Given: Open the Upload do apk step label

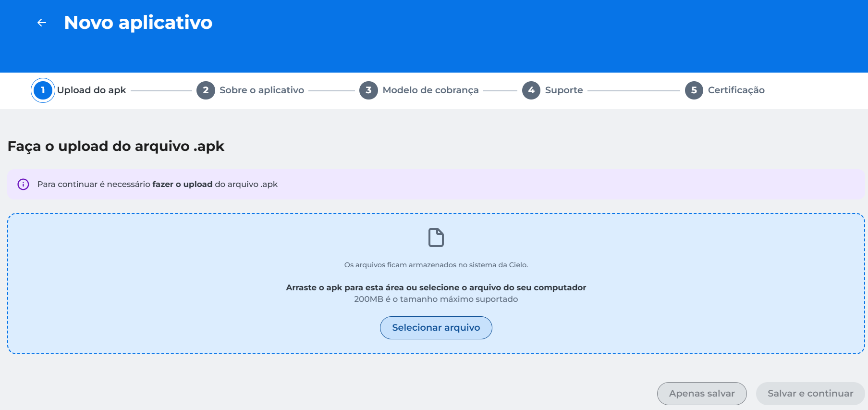Looking at the screenshot, I should click(x=91, y=90).
